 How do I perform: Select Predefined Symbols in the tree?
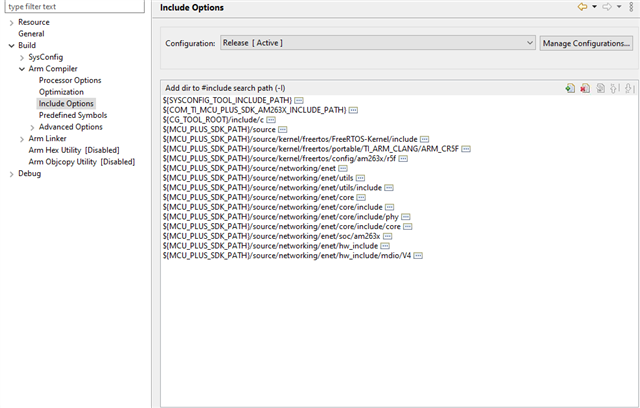(73, 115)
